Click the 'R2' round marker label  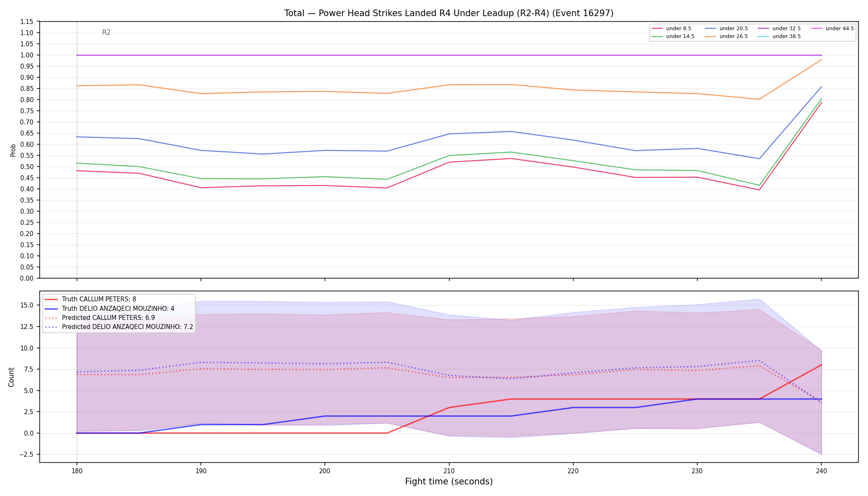[x=106, y=33]
